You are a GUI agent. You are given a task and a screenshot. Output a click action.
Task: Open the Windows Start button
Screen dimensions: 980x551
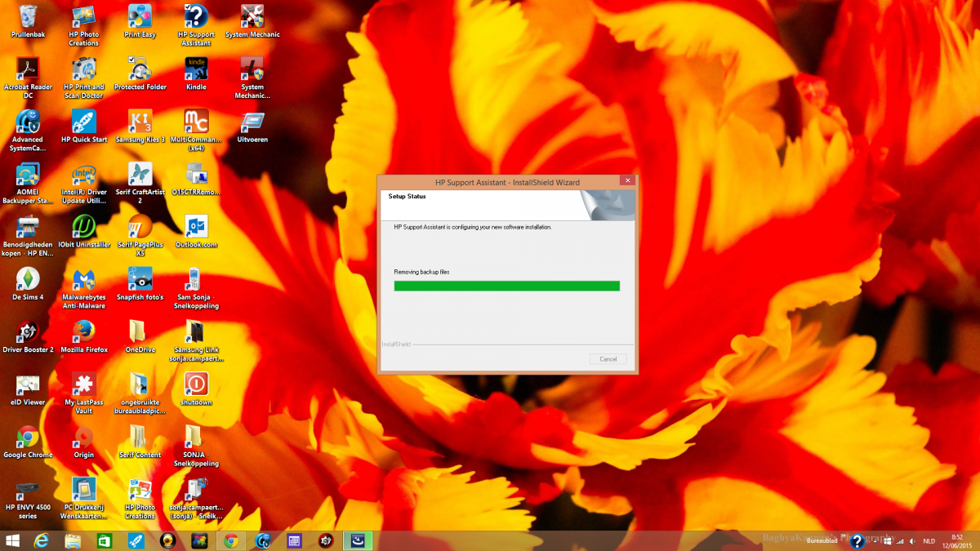pyautogui.click(x=13, y=540)
